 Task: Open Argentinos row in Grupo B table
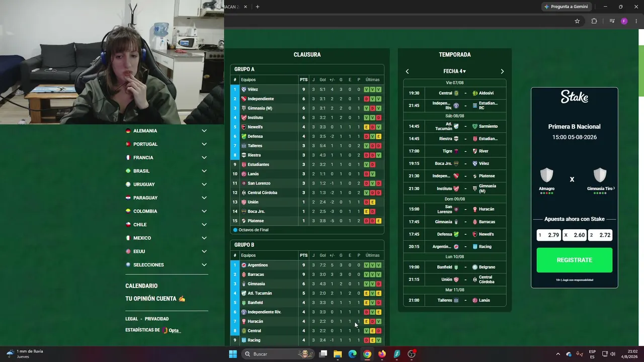pos(307,265)
